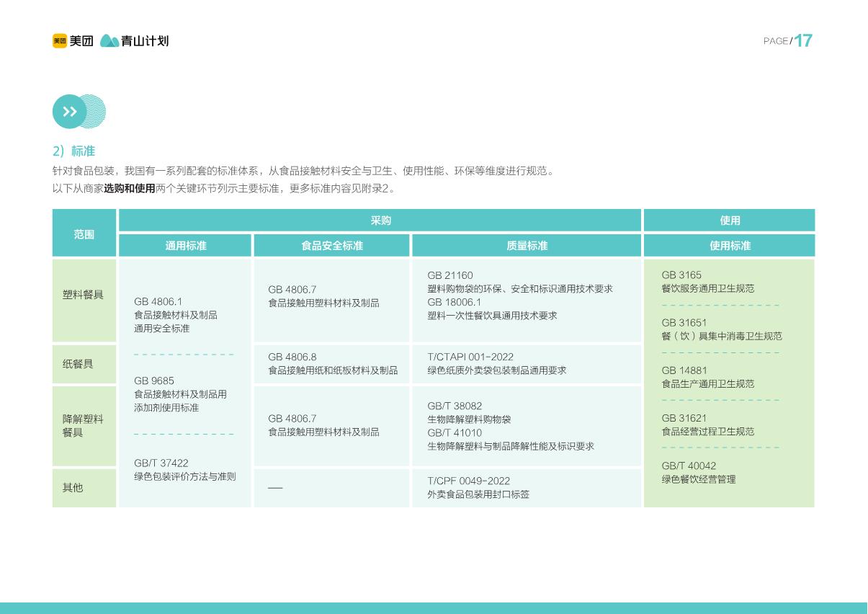Select the teal 采购 header banner
The width and height of the screenshot is (868, 614).
click(381, 221)
